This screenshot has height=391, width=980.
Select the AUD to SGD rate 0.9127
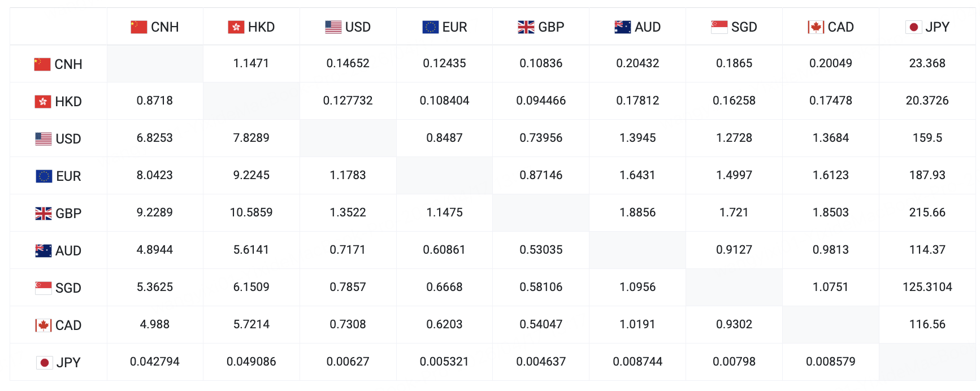pyautogui.click(x=734, y=250)
